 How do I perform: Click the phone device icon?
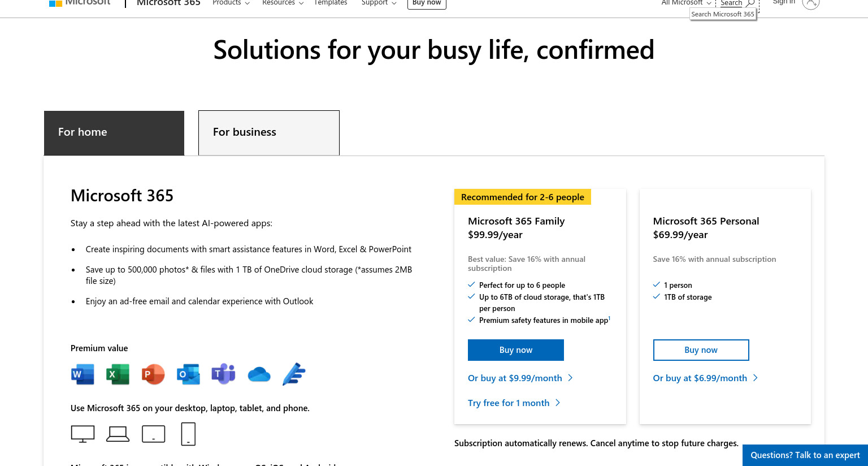click(188, 434)
